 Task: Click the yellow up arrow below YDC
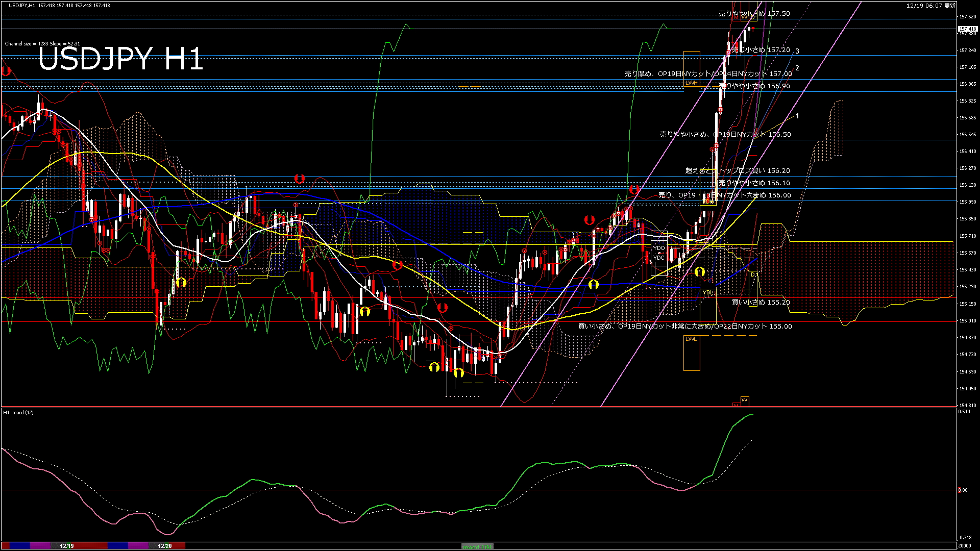pos(700,271)
